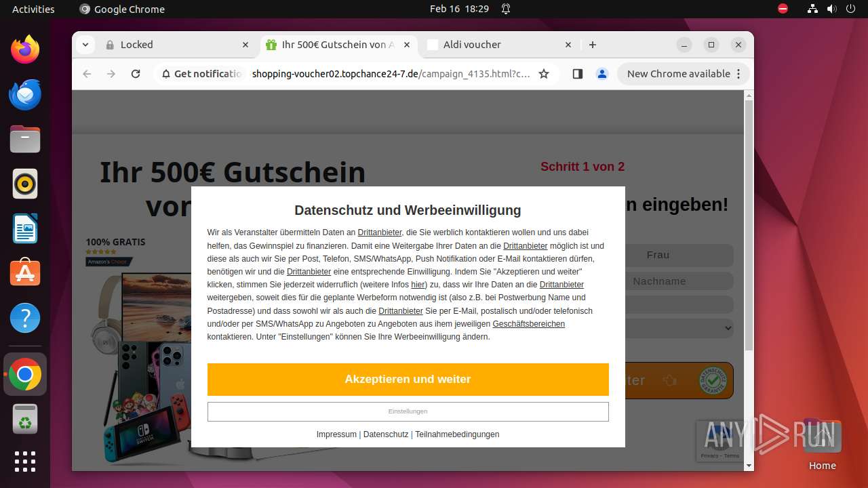The width and height of the screenshot is (868, 488).
Task: Reload the current page
Action: pyautogui.click(x=136, y=74)
